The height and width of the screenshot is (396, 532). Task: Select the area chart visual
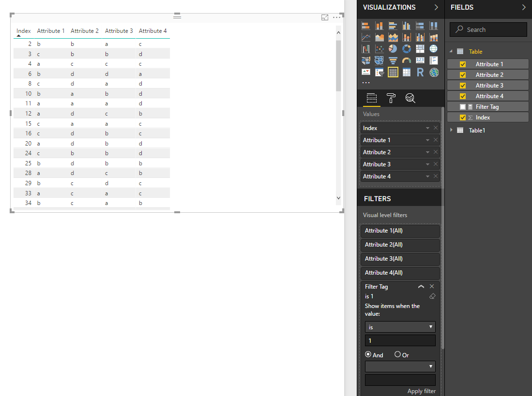pos(380,37)
